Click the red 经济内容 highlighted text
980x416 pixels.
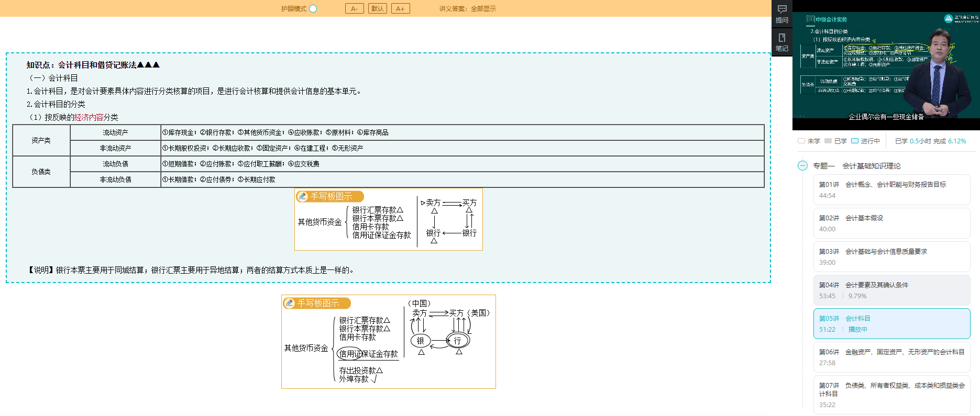click(89, 117)
